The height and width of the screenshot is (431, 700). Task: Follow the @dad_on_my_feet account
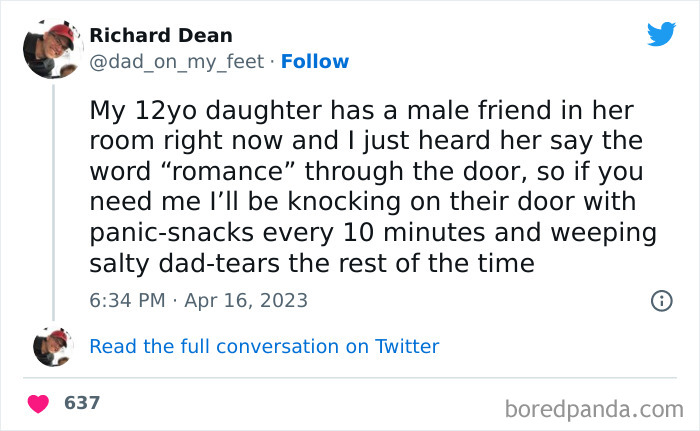[x=315, y=61]
